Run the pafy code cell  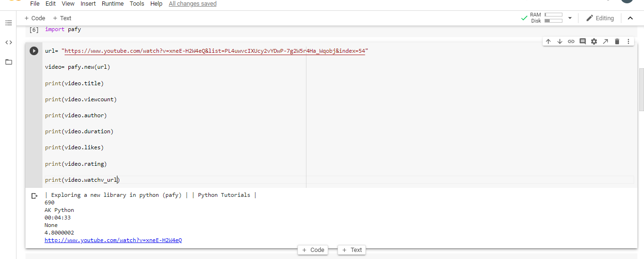(x=34, y=51)
